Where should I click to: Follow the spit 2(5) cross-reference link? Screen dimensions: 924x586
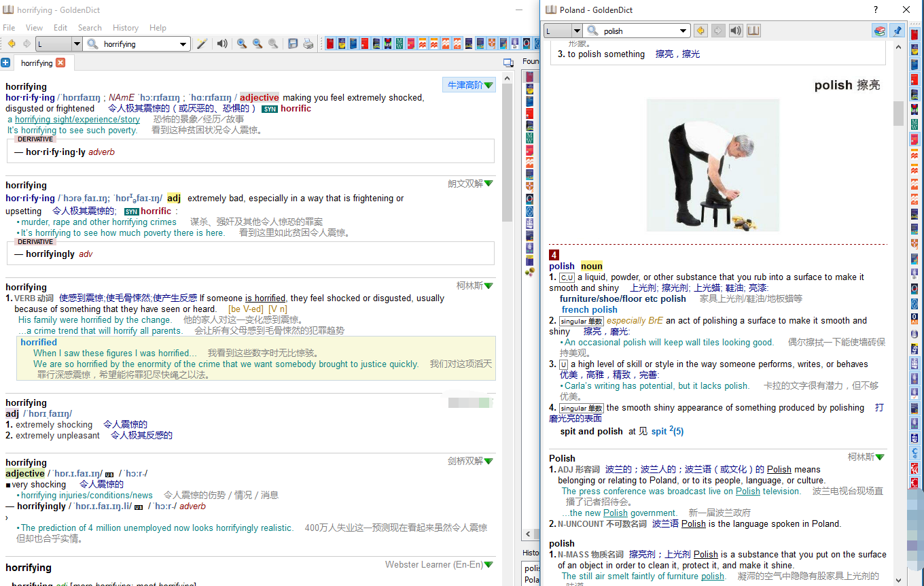(x=667, y=431)
